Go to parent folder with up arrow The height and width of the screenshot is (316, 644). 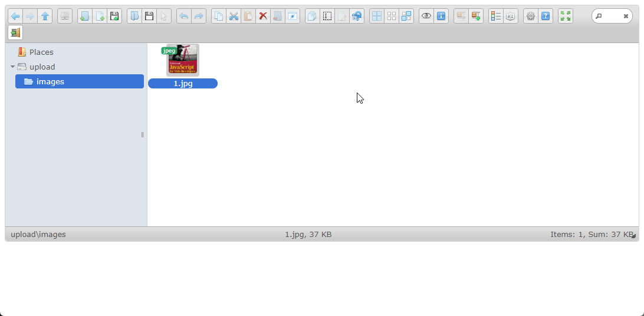click(x=45, y=16)
